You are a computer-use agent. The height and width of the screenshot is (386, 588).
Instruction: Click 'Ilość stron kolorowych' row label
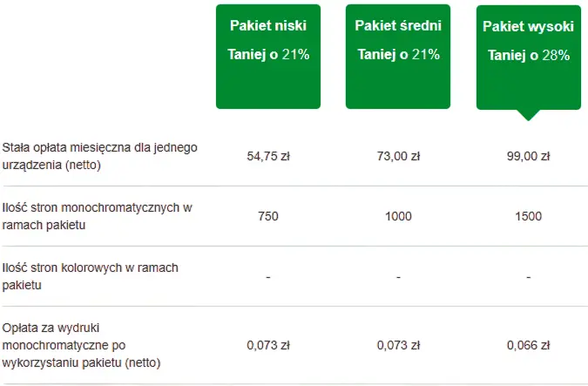tap(91, 276)
